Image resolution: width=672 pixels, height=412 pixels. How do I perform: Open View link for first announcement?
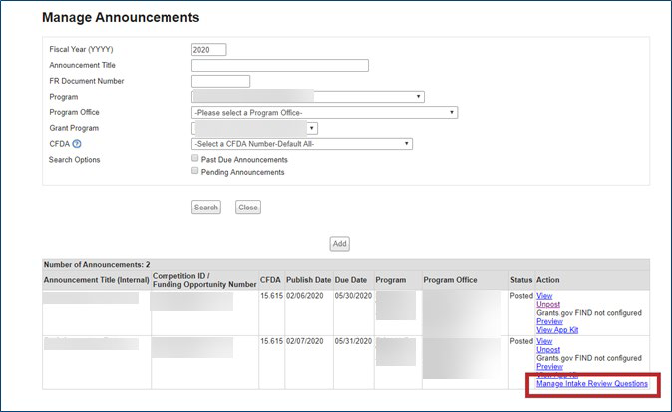544,296
